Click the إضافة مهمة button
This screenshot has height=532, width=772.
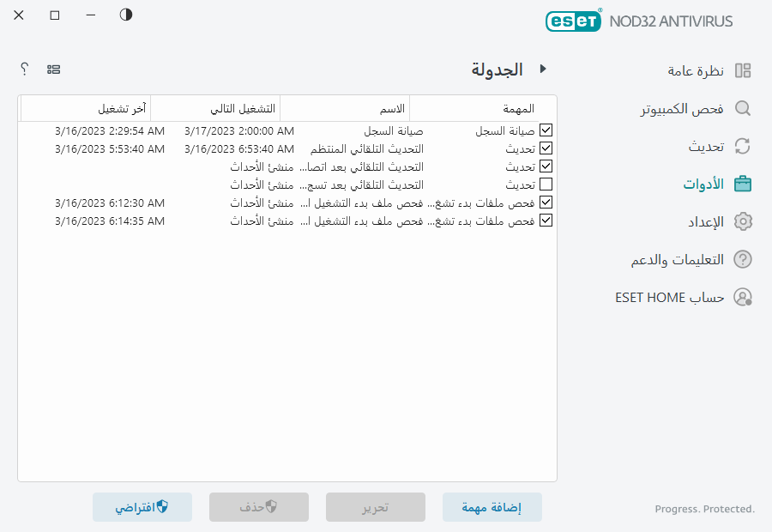pos(492,507)
